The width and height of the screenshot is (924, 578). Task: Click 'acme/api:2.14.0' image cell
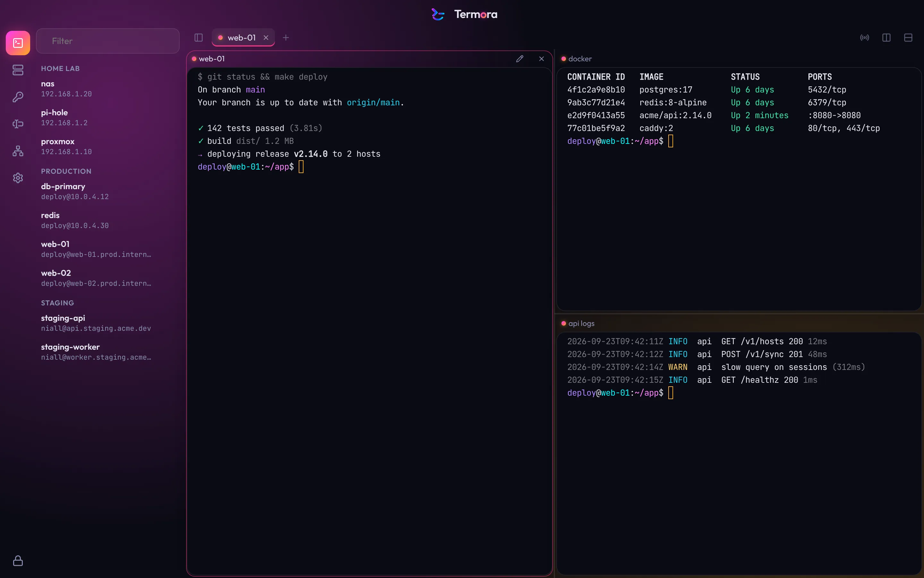pyautogui.click(x=675, y=115)
